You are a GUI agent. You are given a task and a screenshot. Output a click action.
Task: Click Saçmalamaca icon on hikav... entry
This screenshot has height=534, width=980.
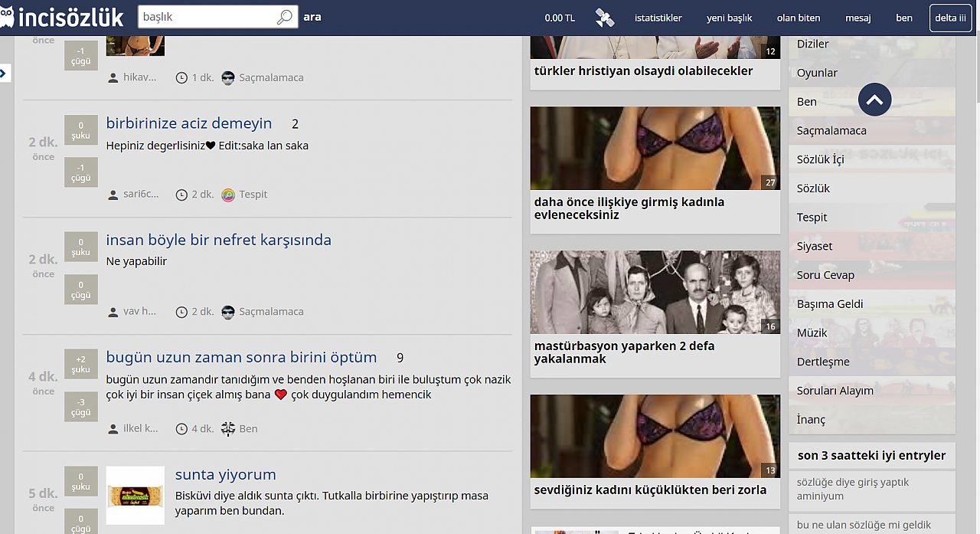click(228, 77)
